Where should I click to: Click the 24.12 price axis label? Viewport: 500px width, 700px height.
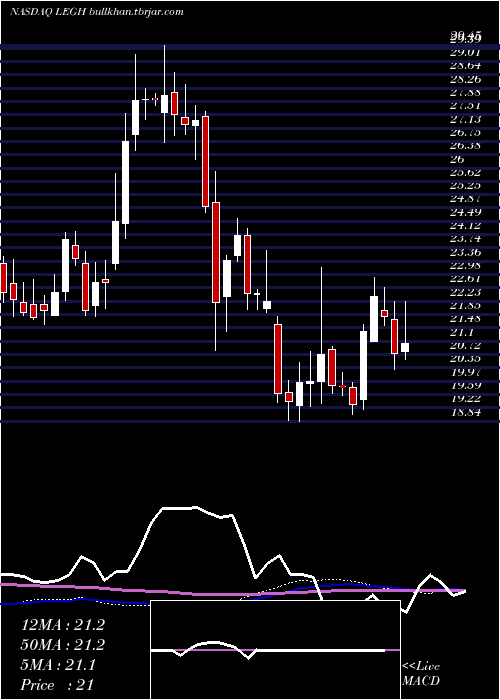point(466,226)
